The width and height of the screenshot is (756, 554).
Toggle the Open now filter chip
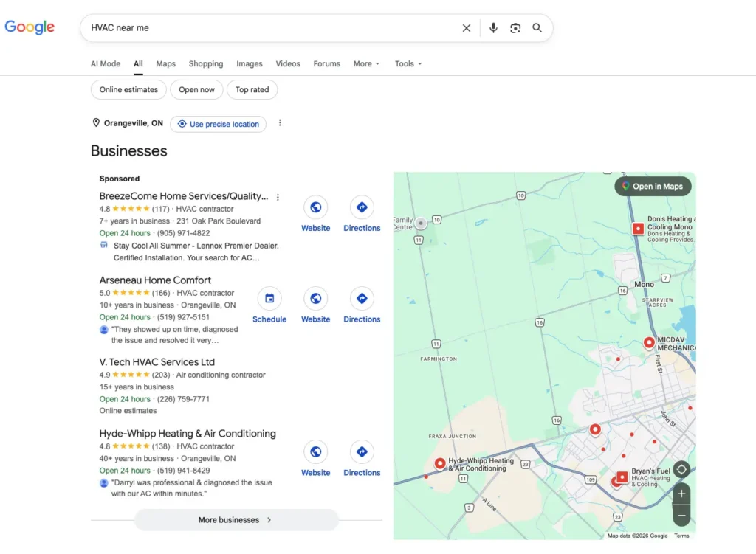[196, 89]
